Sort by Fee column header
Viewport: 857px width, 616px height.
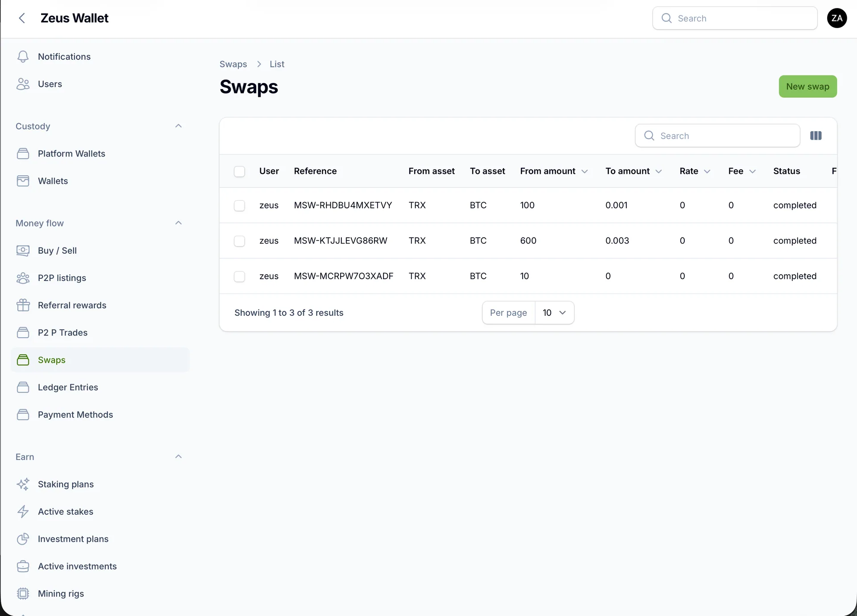[x=742, y=171]
